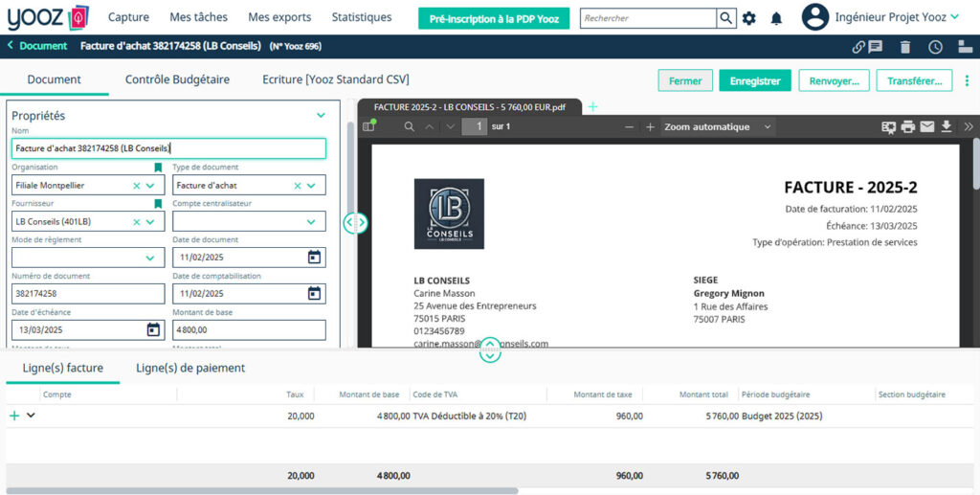
Task: Download the PDF file
Action: [x=947, y=127]
